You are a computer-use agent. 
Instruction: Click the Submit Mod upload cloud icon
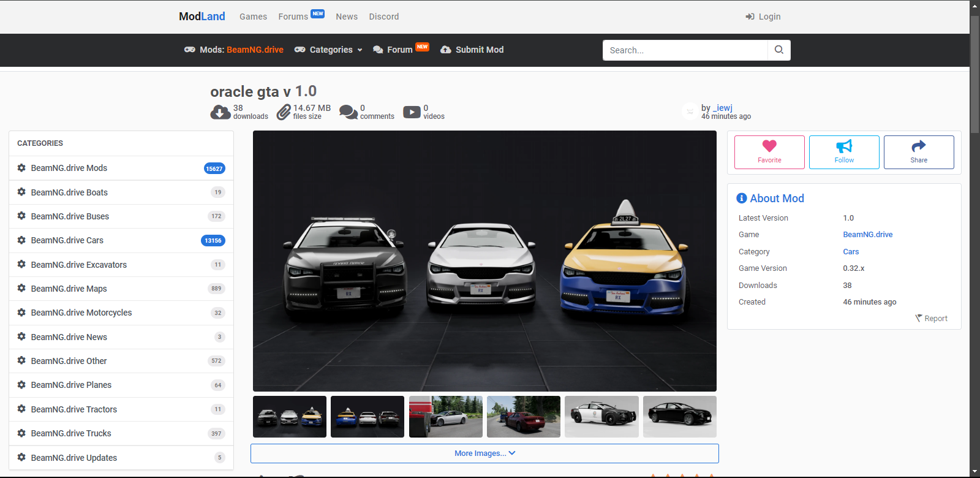pos(446,50)
